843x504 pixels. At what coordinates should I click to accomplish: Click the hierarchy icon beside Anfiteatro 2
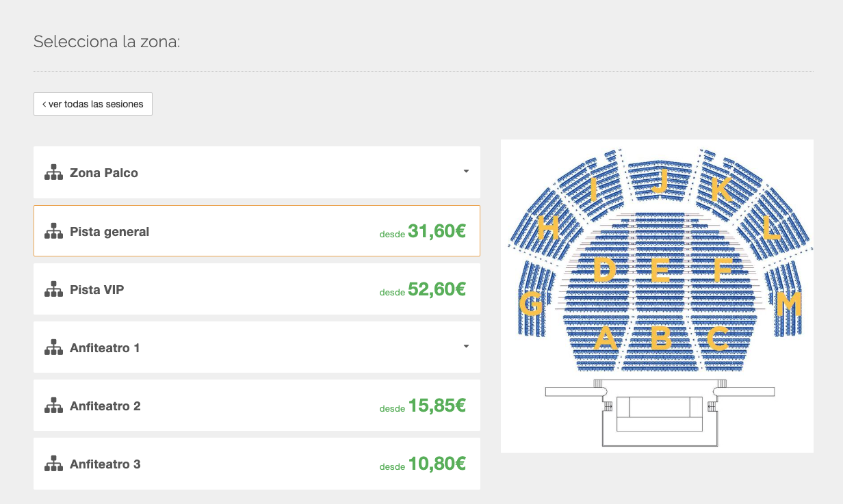(53, 406)
